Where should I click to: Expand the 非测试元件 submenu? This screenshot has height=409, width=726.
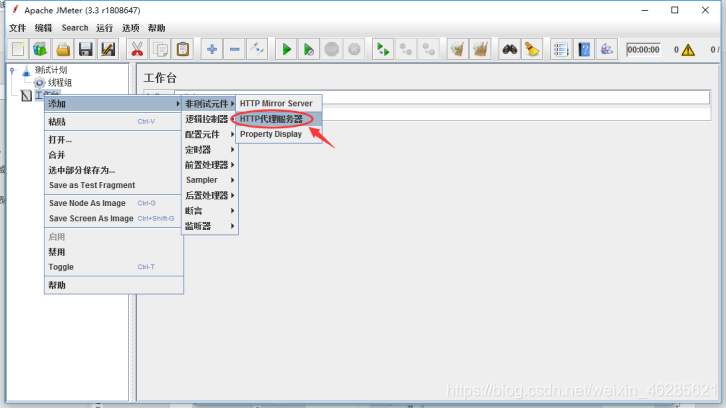[210, 104]
